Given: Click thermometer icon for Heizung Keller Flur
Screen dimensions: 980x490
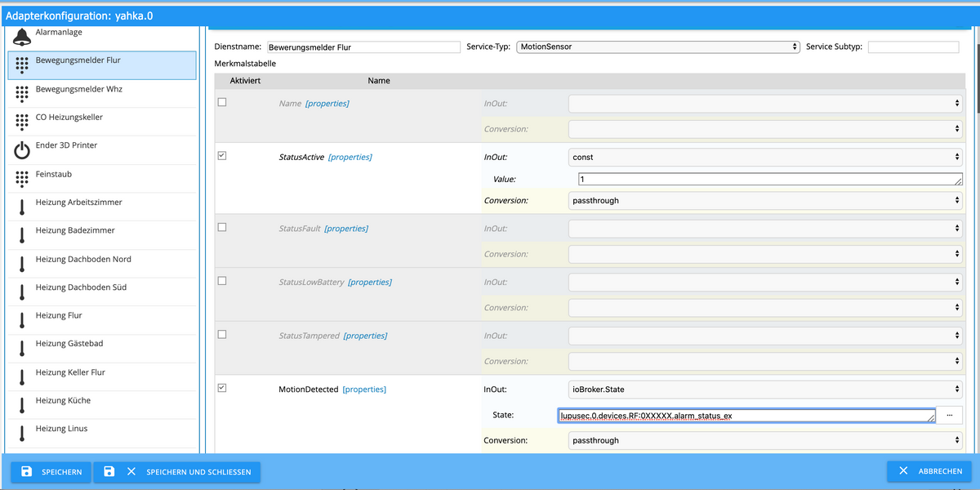Looking at the screenshot, I should click(22, 376).
